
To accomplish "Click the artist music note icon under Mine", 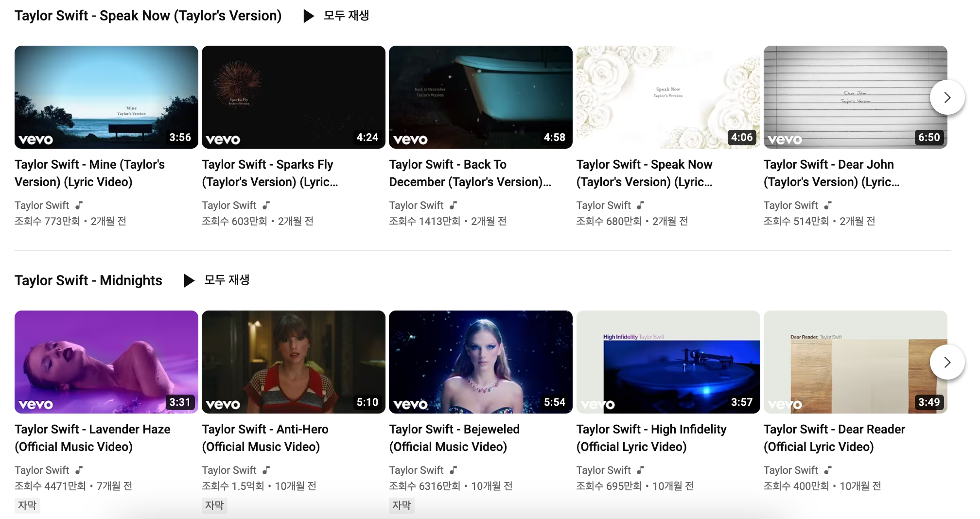I will click(79, 205).
